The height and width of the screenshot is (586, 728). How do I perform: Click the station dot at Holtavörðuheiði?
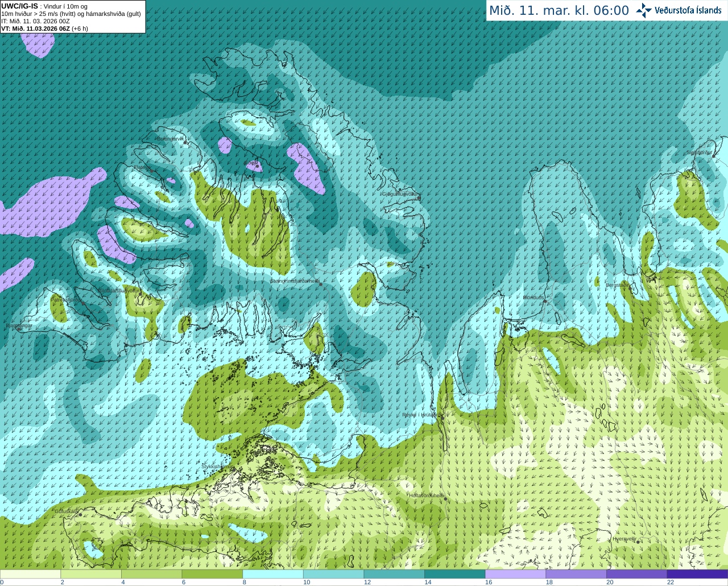[x=445, y=499]
